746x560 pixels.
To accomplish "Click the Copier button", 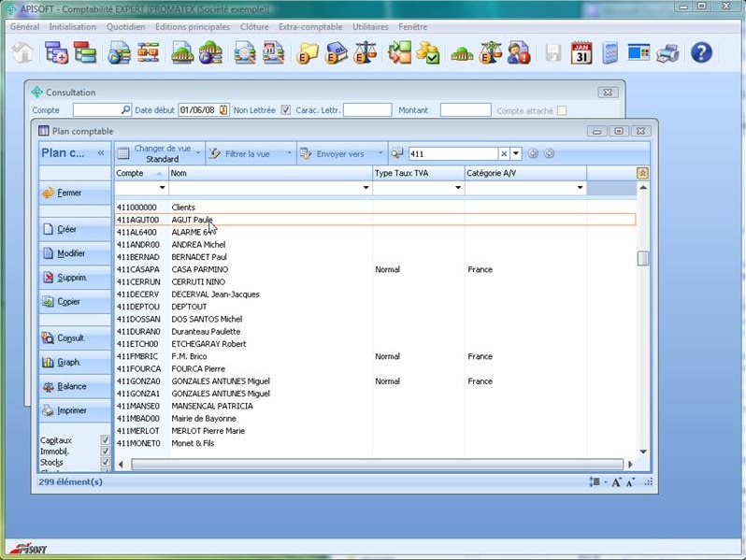I will point(75,302).
